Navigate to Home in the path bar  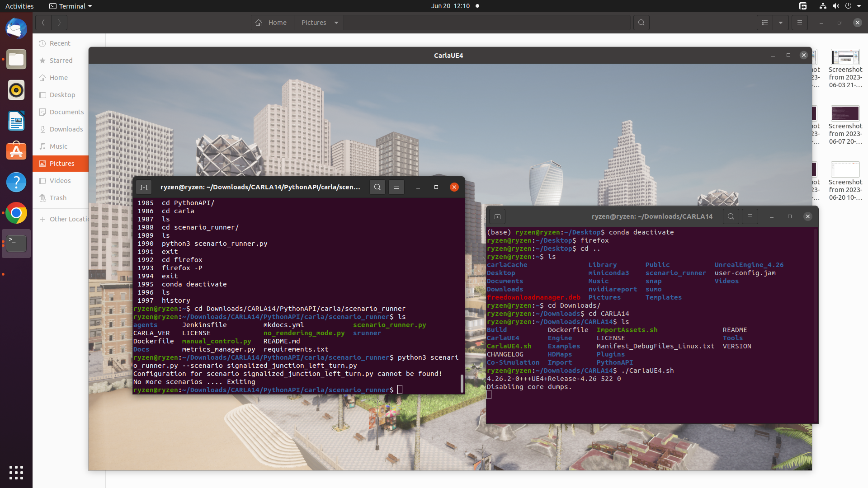pos(272,22)
